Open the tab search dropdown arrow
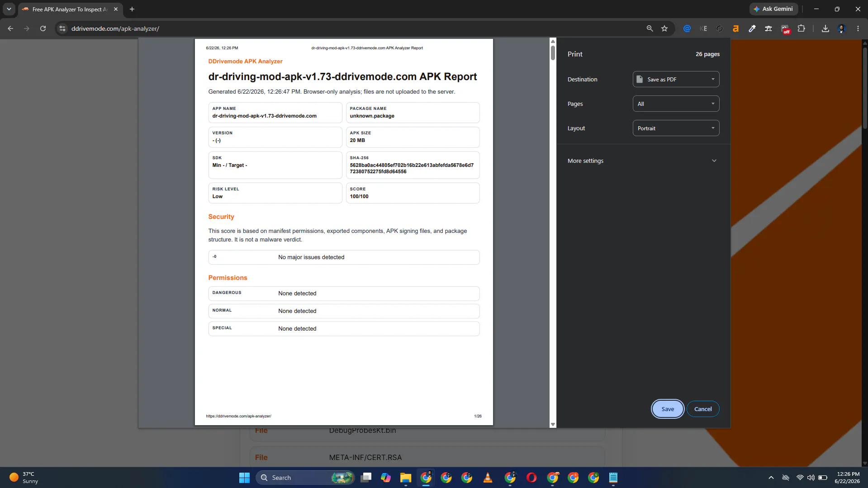The image size is (868, 488). [9, 9]
